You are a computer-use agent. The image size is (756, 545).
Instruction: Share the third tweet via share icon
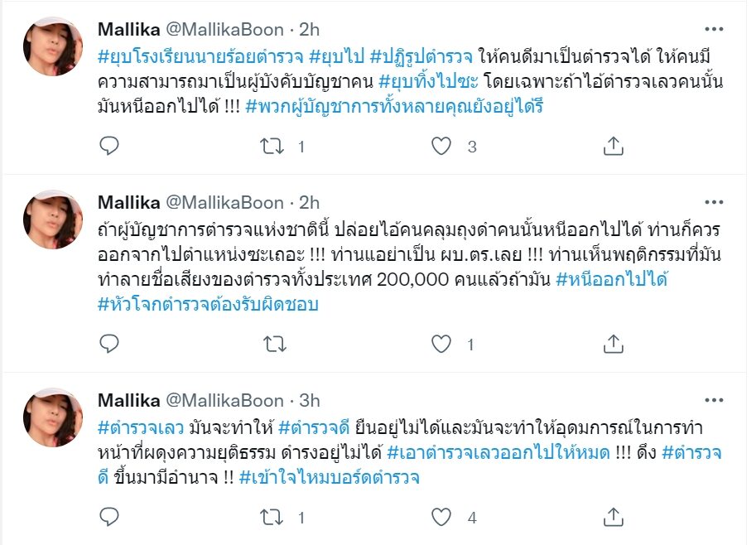tap(612, 518)
